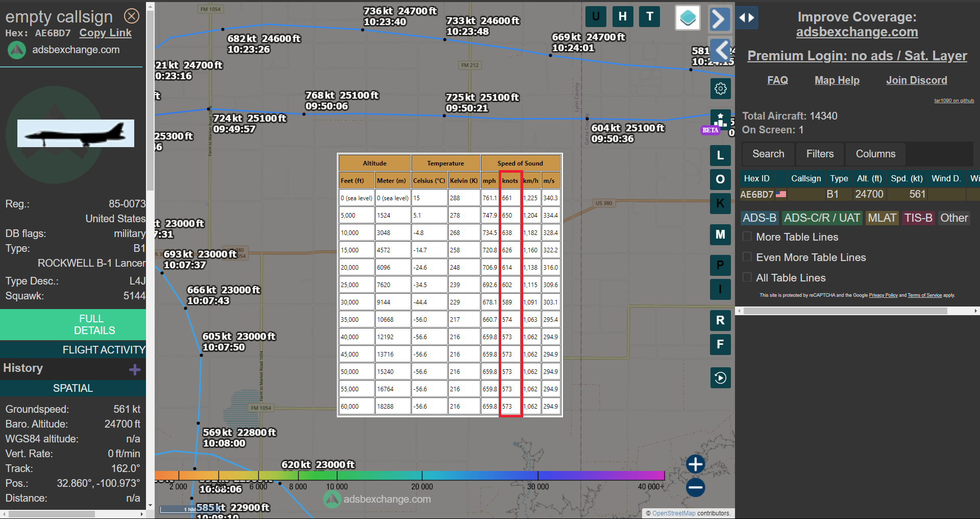Open adsbexchange.com Improve Coverage link
Viewport: 980px width, 519px height.
click(x=857, y=32)
